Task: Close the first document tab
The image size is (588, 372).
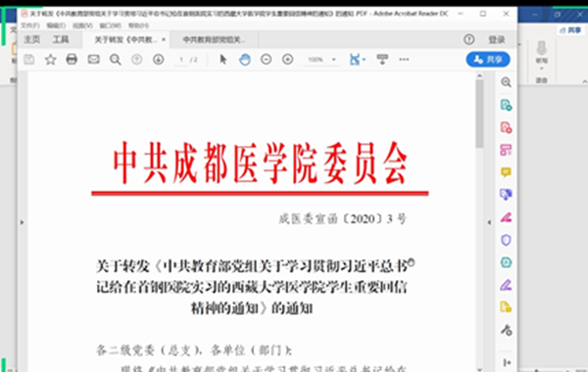Action: 164,39
